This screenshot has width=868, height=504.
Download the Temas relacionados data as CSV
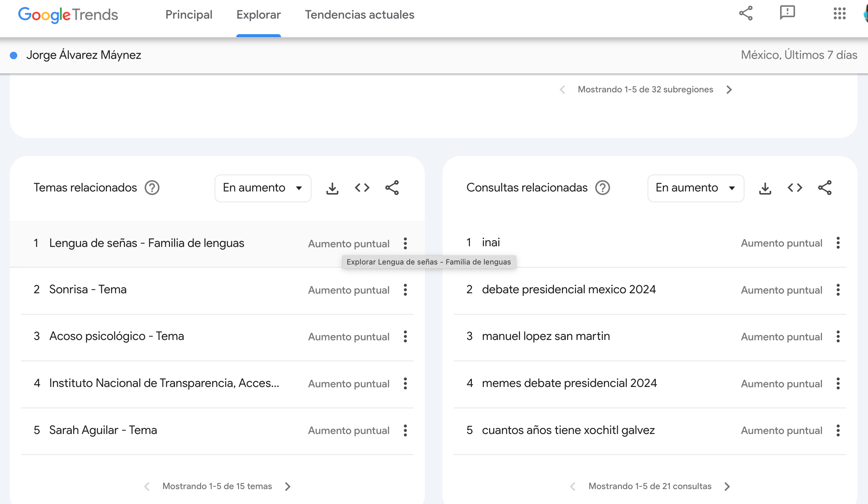[332, 188]
